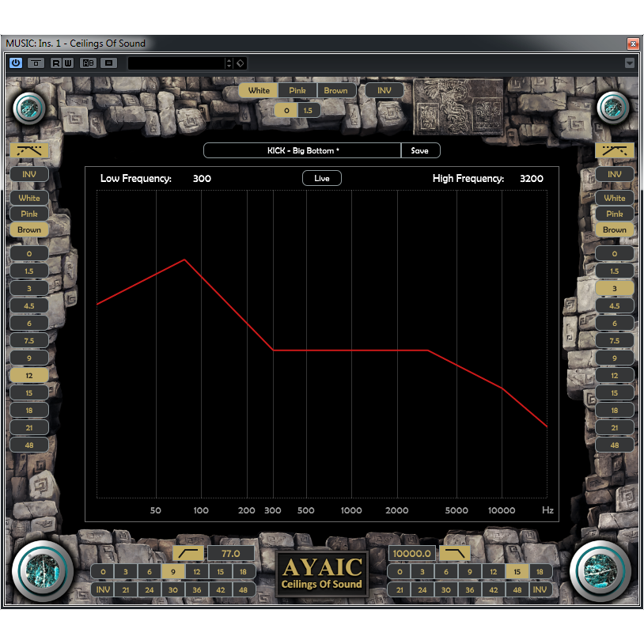Save the KICK Big Bottom preset
The width and height of the screenshot is (644, 644).
pyautogui.click(x=420, y=150)
